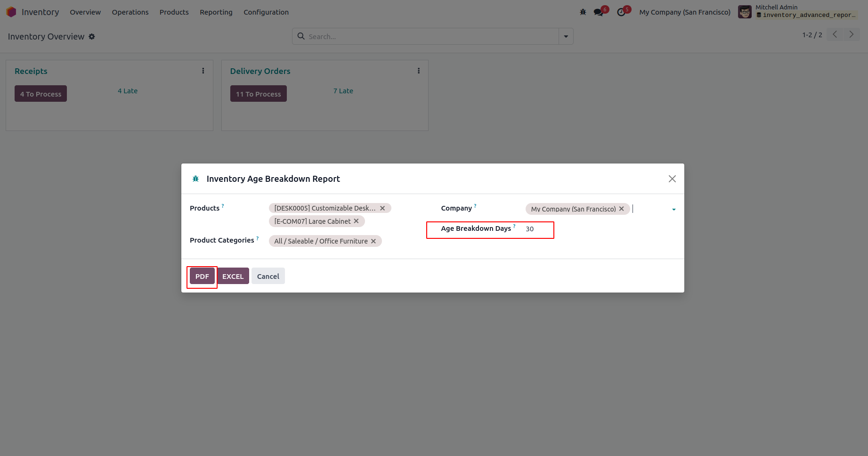Image resolution: width=868 pixels, height=456 pixels.
Task: Remove the Office Furniture category tag
Action: (x=373, y=241)
